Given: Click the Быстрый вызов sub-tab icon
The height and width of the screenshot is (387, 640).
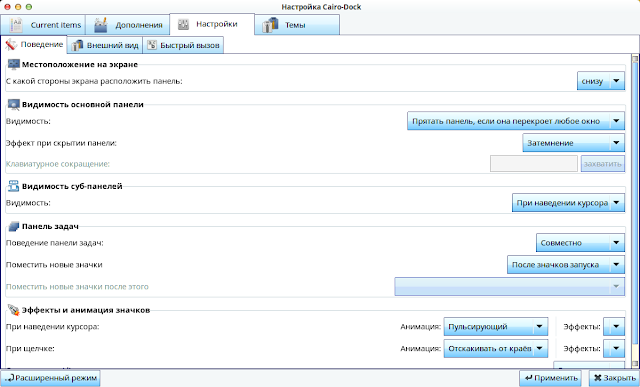Looking at the screenshot, I should (152, 45).
